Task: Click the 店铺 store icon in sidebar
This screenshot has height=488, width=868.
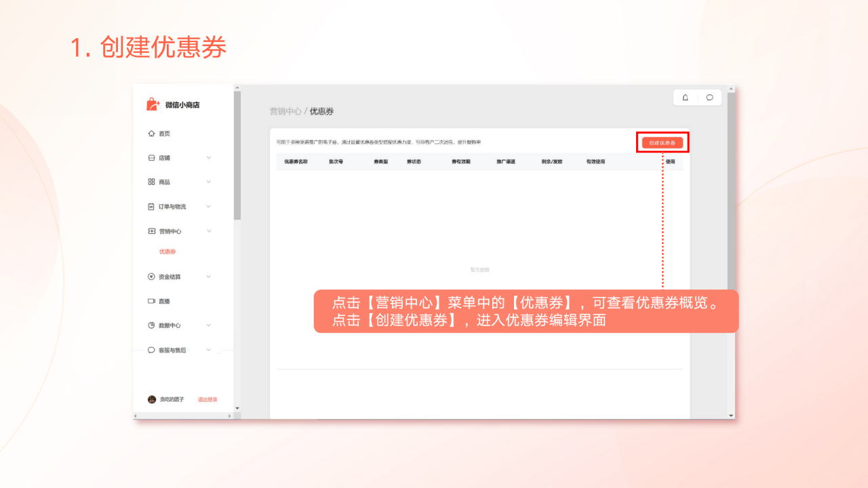Action: point(151,158)
